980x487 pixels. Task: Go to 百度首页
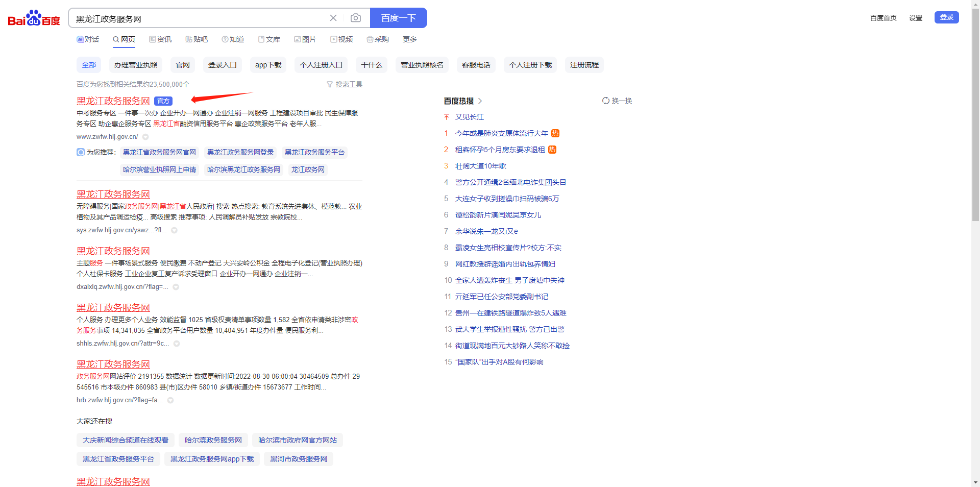(x=884, y=18)
